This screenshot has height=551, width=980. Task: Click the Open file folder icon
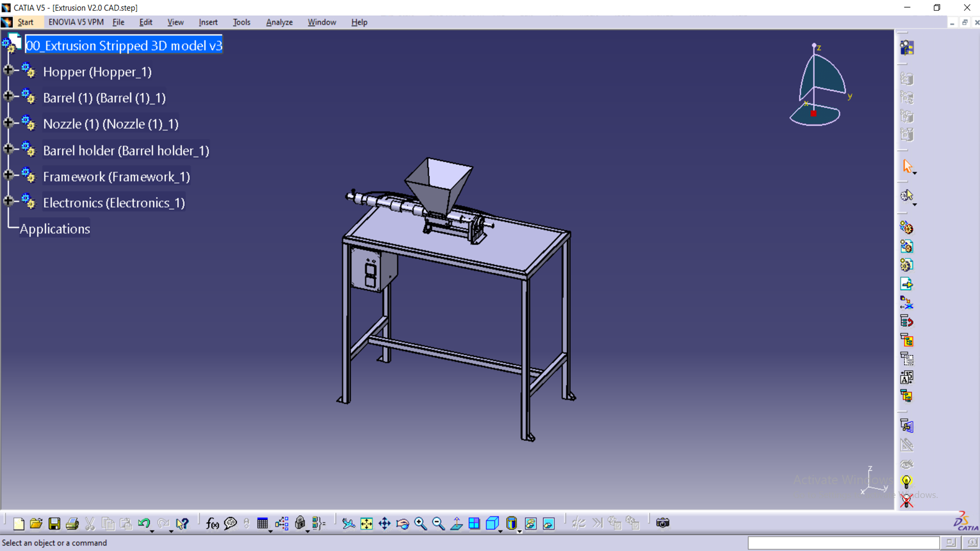pos(36,523)
